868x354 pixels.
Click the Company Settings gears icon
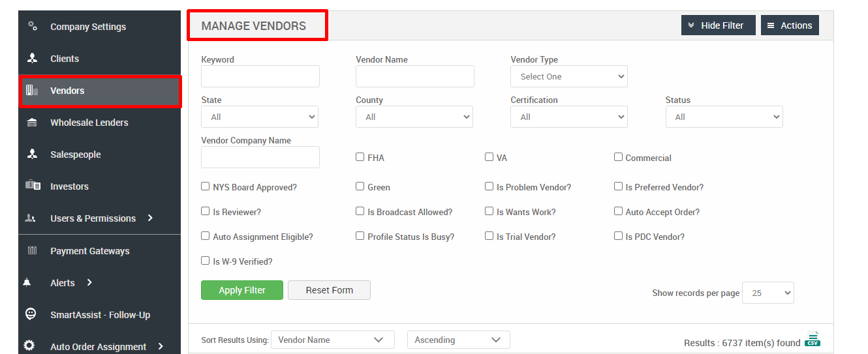click(32, 26)
